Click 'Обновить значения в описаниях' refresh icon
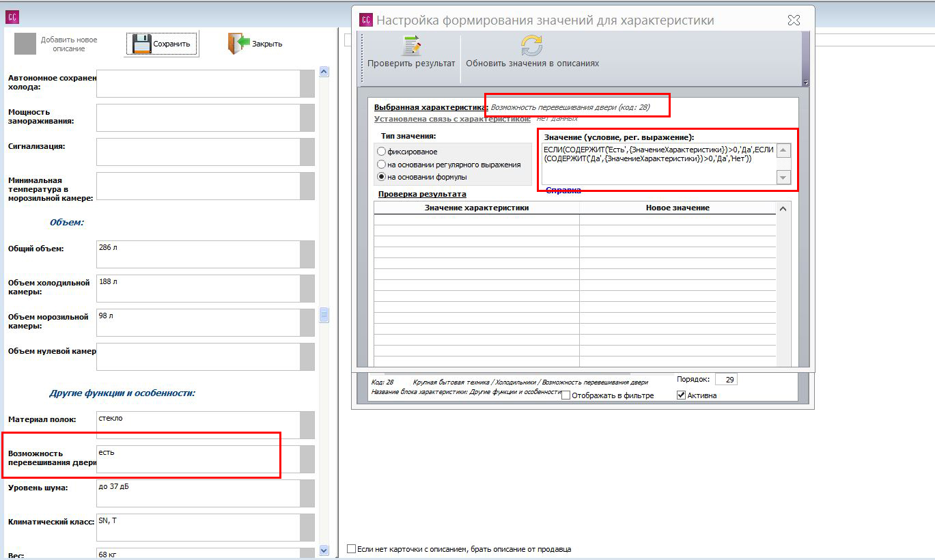Image resolution: width=935 pixels, height=560 pixels. coord(532,46)
